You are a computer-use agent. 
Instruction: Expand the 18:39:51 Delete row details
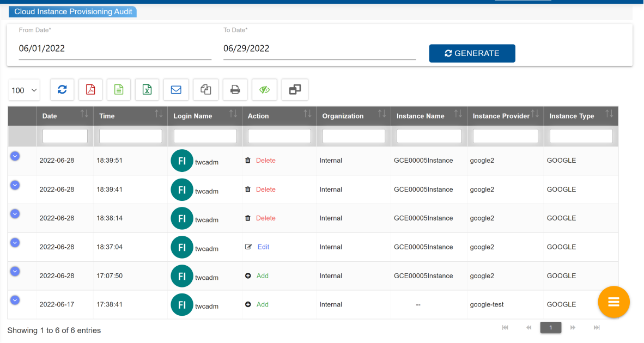[x=15, y=156]
